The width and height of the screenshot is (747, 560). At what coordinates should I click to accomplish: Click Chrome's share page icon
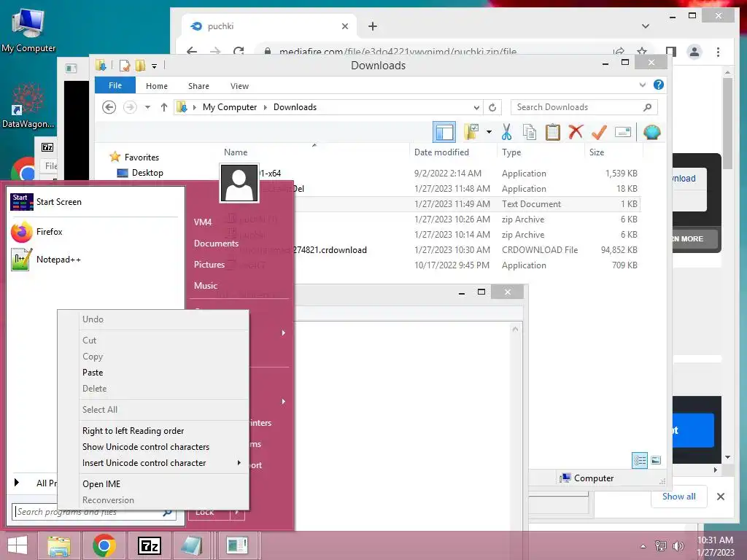[x=619, y=52]
